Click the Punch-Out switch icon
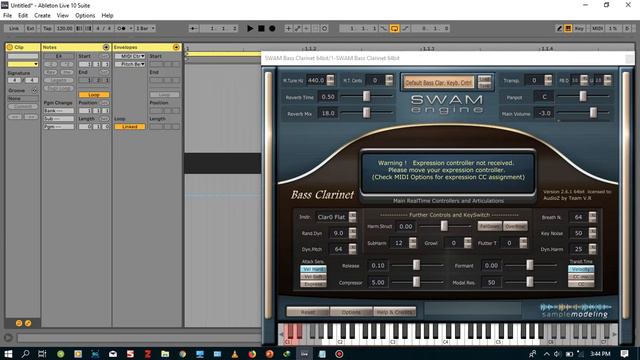 click(x=405, y=29)
